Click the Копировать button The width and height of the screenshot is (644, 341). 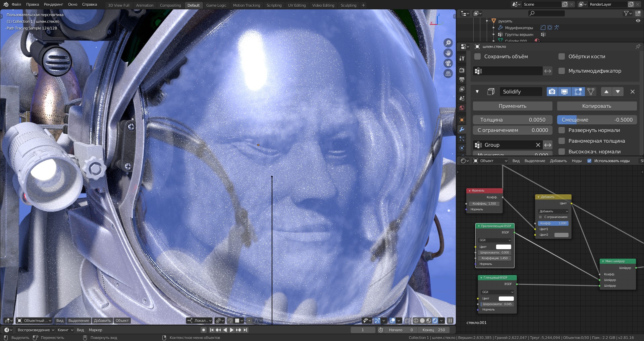[x=596, y=106]
